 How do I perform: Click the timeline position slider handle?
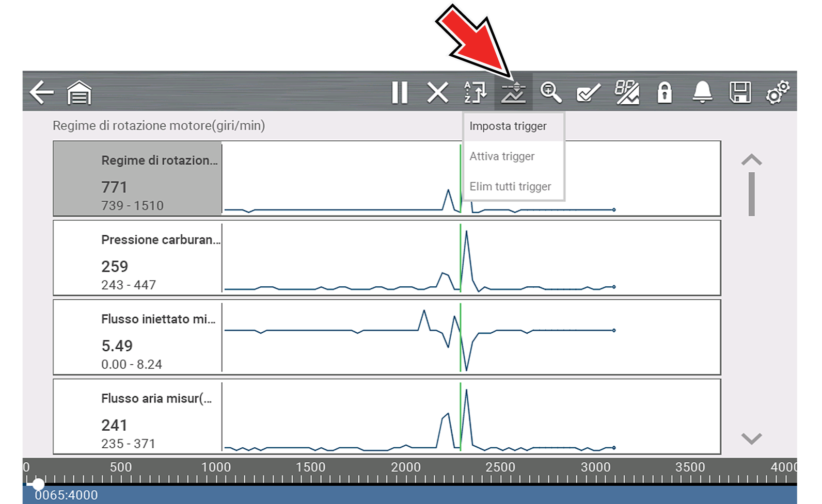(38, 484)
